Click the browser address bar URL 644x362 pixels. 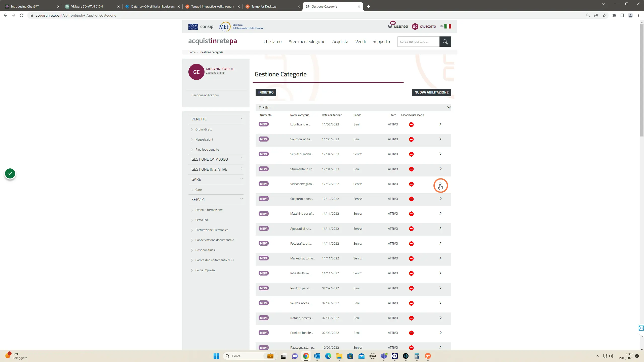pos(76,15)
